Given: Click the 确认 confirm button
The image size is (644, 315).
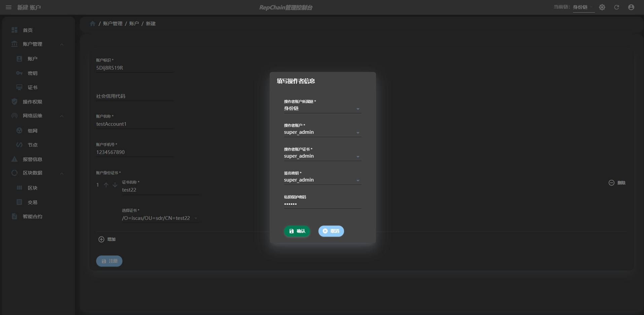Looking at the screenshot, I should 297,231.
